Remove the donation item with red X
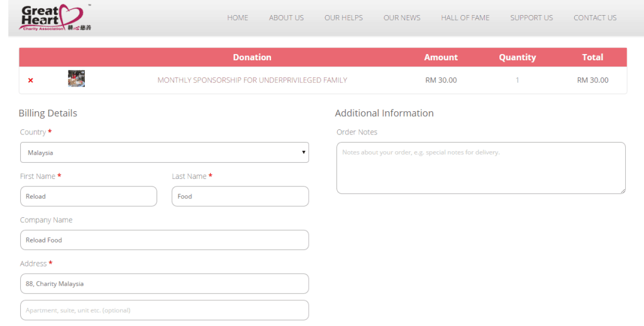The height and width of the screenshot is (326, 644). pyautogui.click(x=30, y=80)
